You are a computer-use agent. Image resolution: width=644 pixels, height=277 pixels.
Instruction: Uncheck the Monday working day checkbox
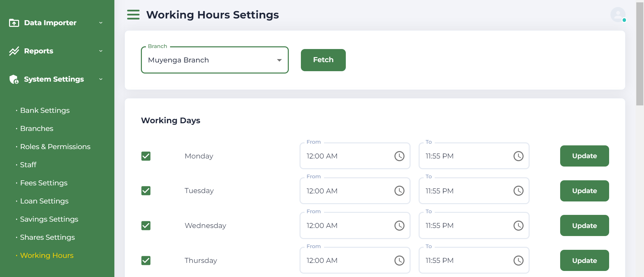coord(146,156)
